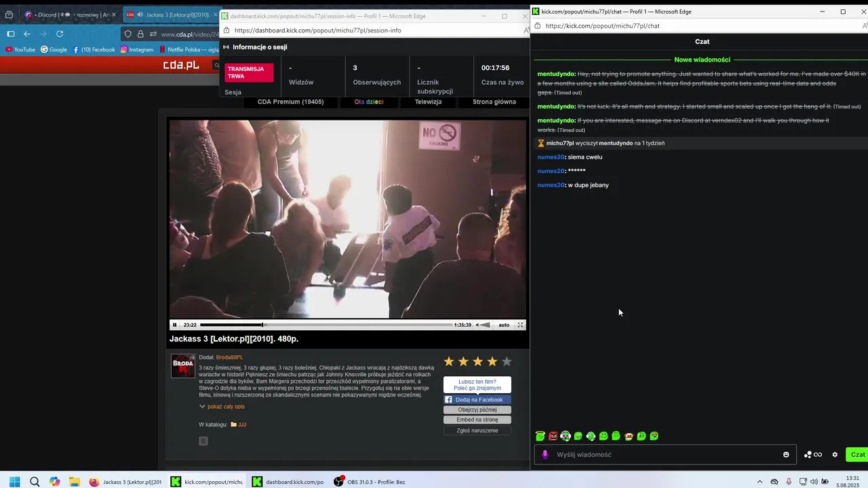Pause the Jackass 3 video player

tap(174, 325)
